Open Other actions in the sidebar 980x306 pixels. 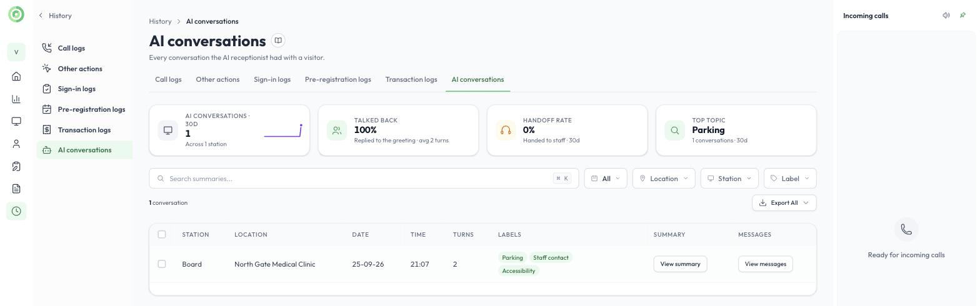click(x=84, y=69)
